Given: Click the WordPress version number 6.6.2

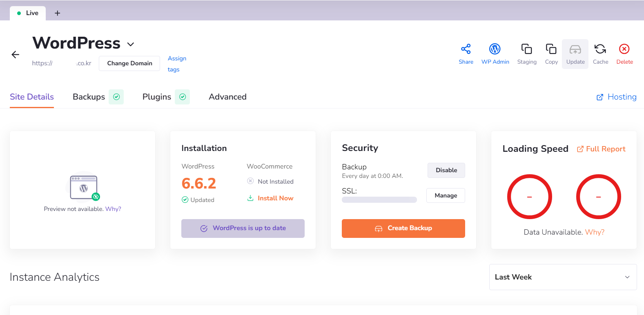Looking at the screenshot, I should coord(199,184).
